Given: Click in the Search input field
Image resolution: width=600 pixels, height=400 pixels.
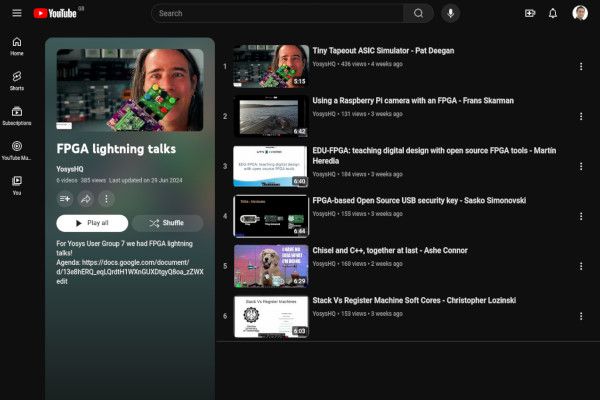Looking at the screenshot, I should (x=278, y=13).
